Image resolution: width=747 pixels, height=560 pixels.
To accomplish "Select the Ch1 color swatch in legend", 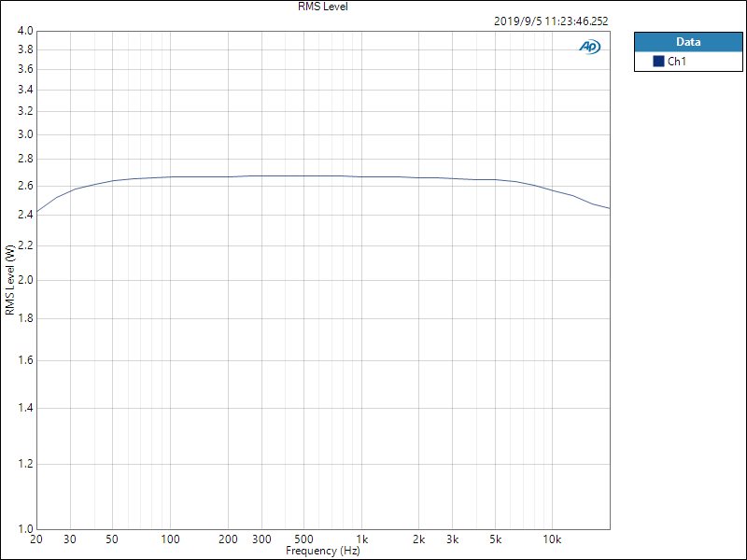I will tap(658, 61).
